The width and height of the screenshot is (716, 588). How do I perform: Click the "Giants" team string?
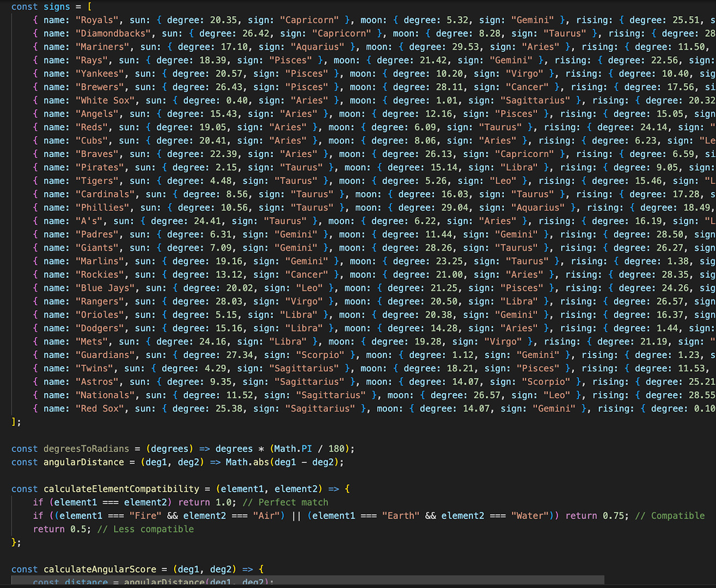97,248
